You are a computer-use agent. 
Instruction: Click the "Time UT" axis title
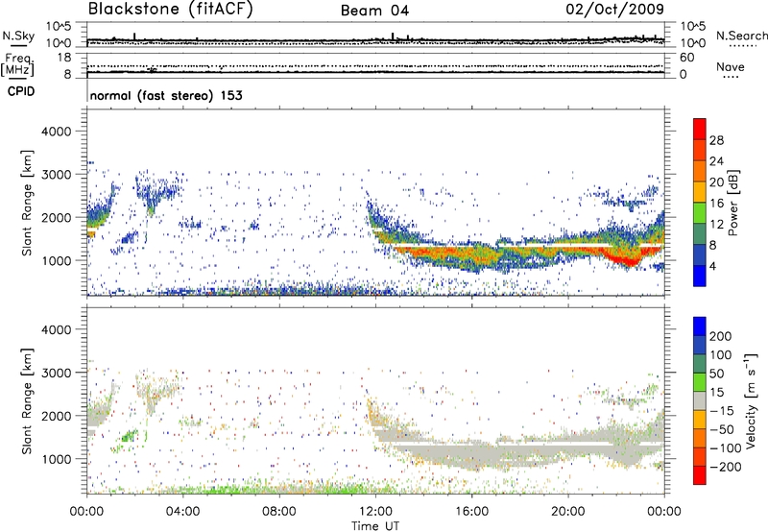[x=375, y=526]
